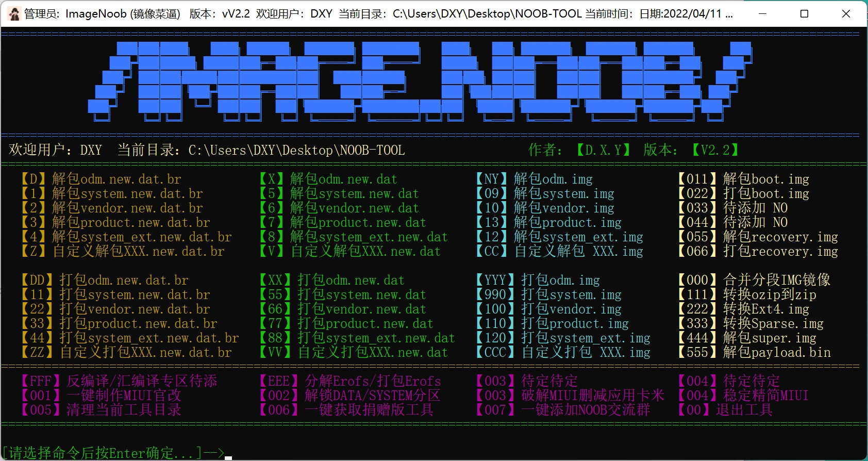
Task: Click the console app icon in title bar
Action: [x=14, y=13]
